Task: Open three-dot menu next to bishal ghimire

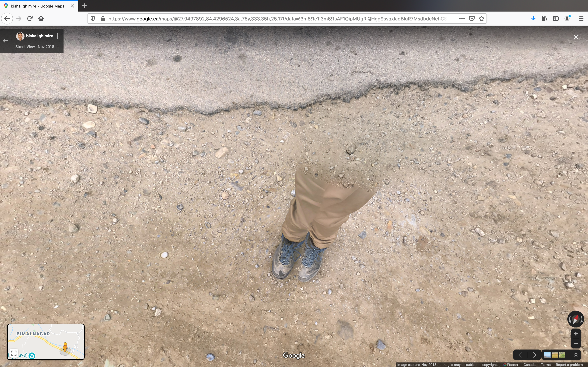Action: (58, 36)
